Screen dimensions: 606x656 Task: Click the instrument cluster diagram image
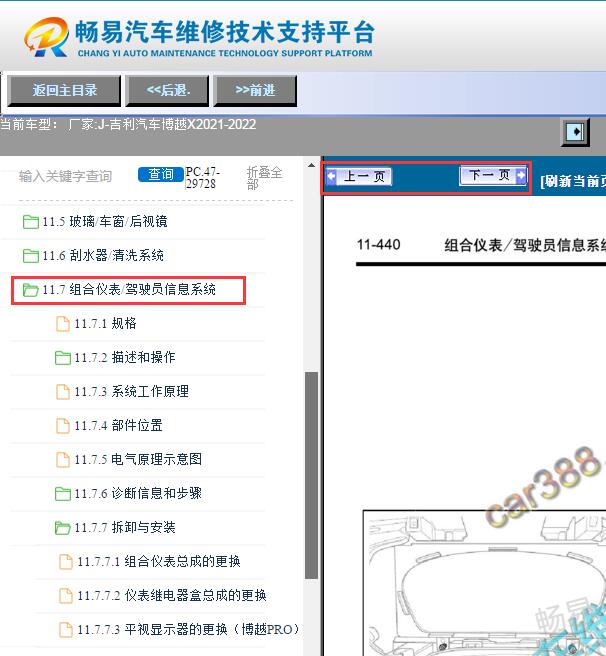pyautogui.click(x=484, y=583)
